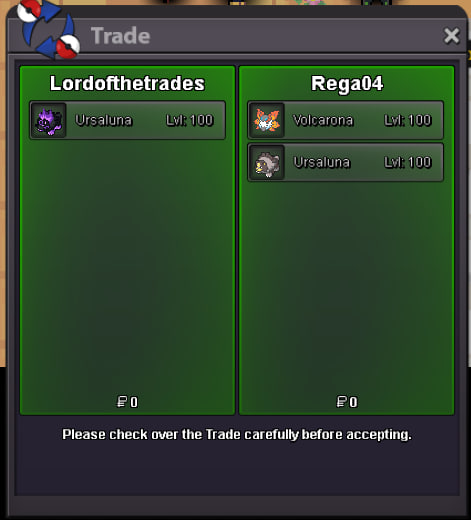
Task: Click the Volcarona sprite icon
Action: (x=267, y=121)
